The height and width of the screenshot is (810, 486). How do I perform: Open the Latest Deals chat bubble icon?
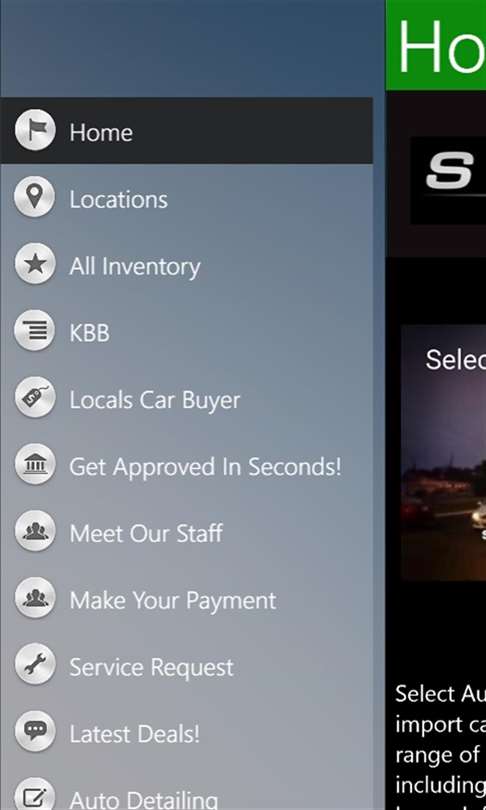tap(35, 730)
